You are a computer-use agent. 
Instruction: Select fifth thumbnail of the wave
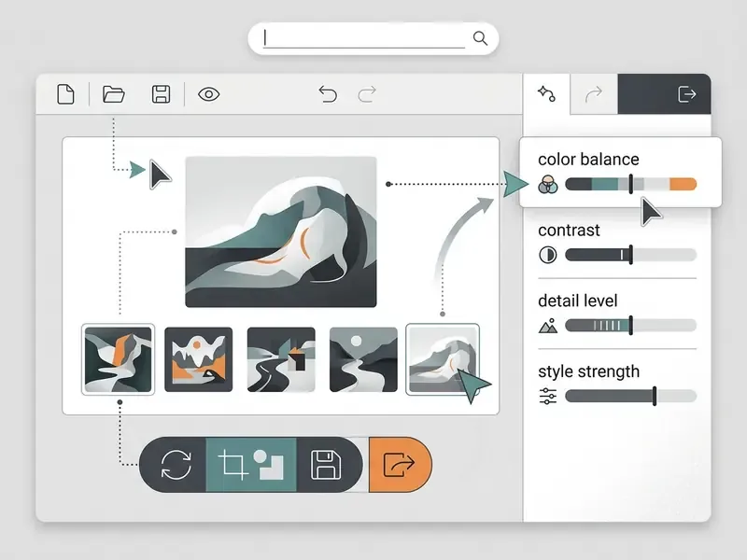tap(443, 359)
